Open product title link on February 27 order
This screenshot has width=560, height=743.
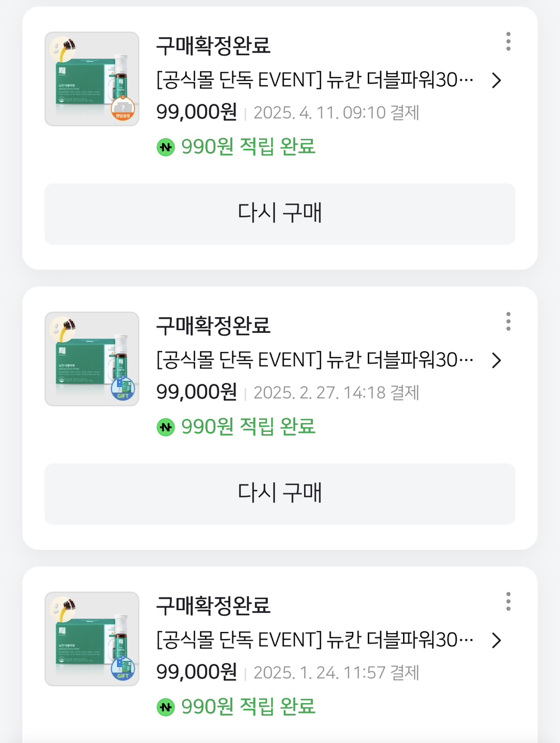(x=314, y=360)
